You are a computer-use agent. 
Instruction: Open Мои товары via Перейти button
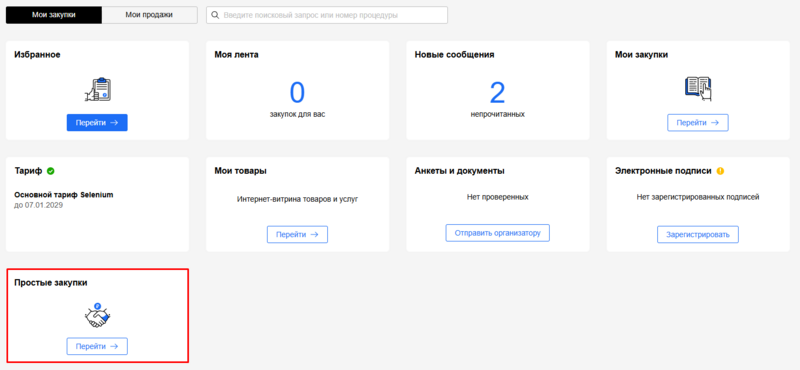(297, 234)
